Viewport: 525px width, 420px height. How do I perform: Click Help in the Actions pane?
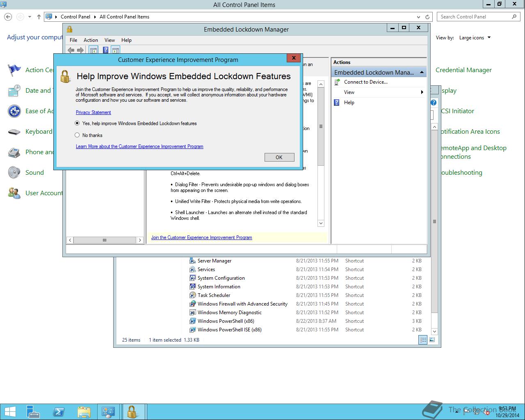coord(349,103)
